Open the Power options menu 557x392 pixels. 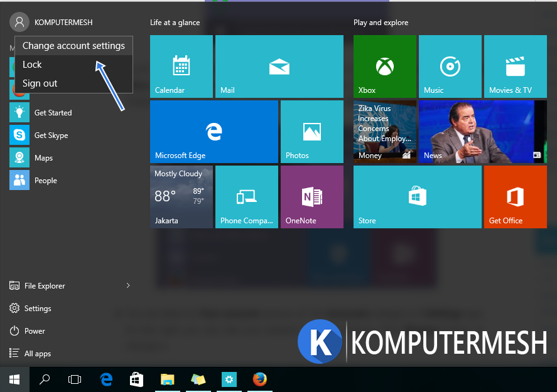tap(35, 331)
